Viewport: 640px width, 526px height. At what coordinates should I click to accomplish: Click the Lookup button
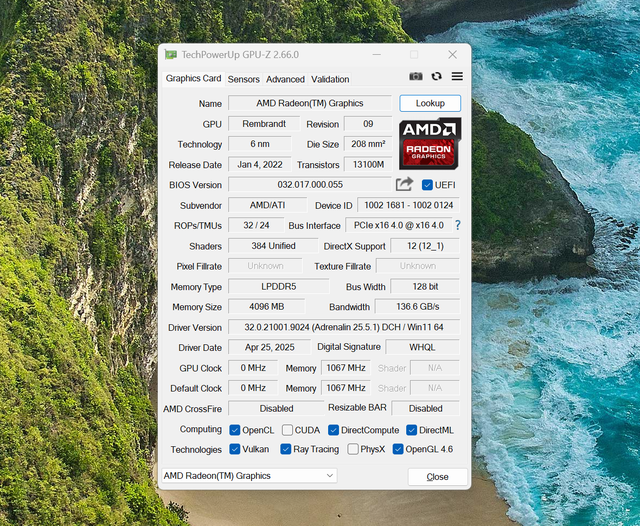(430, 103)
